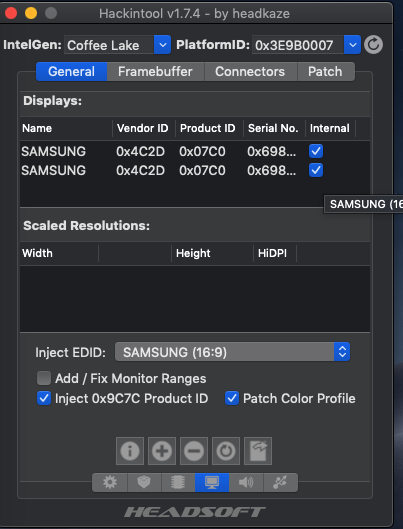Image resolution: width=403 pixels, height=529 pixels.
Task: Click the circular reset arrow button
Action: [x=226, y=451]
